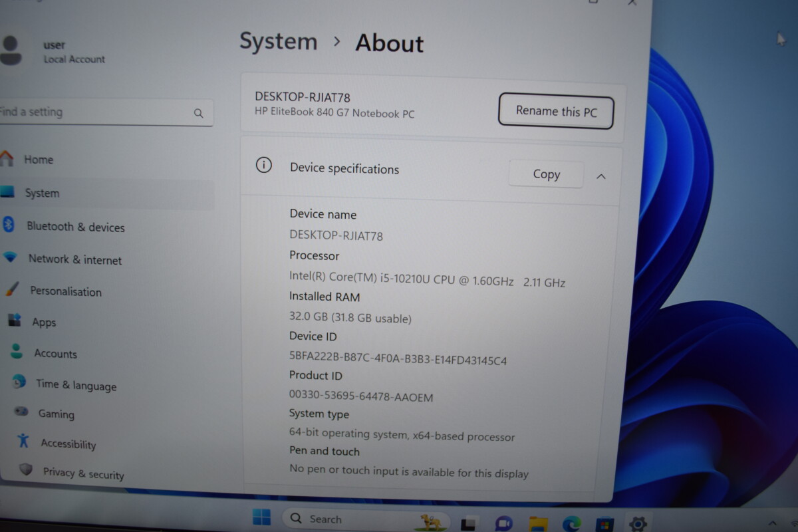Click the Intel Core i5-10210U processor value

pyautogui.click(x=427, y=281)
